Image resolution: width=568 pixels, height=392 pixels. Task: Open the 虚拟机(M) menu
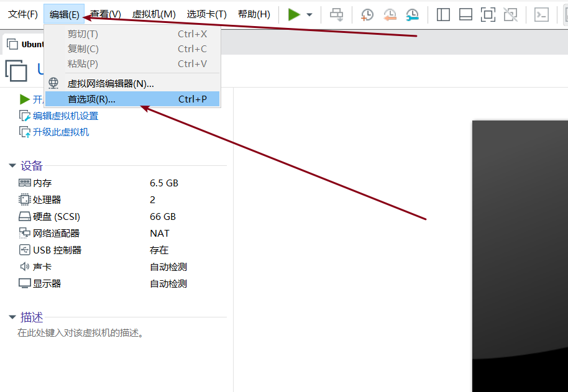(x=153, y=14)
